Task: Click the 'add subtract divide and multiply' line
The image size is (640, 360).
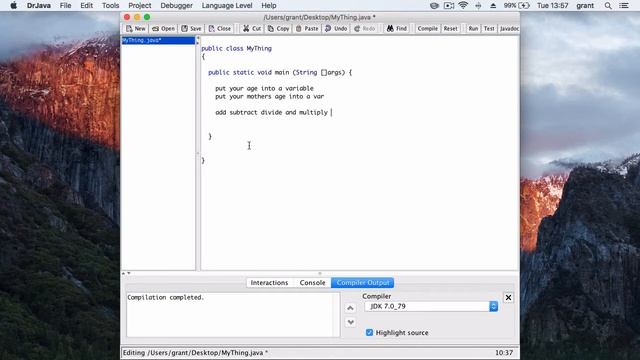Action: tap(271, 112)
